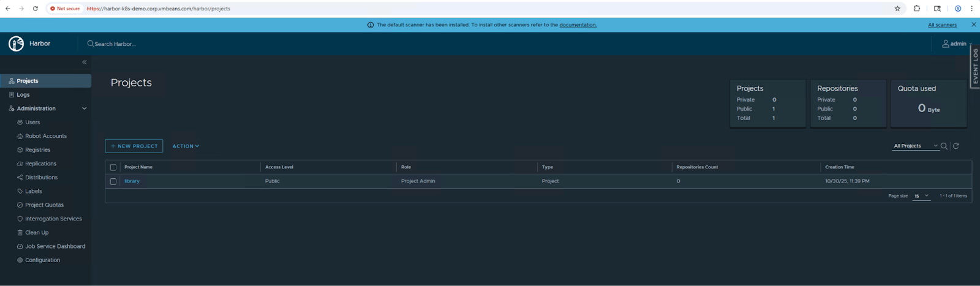This screenshot has width=980, height=286.
Task: Sort by Project Name column
Action: pos(138,167)
